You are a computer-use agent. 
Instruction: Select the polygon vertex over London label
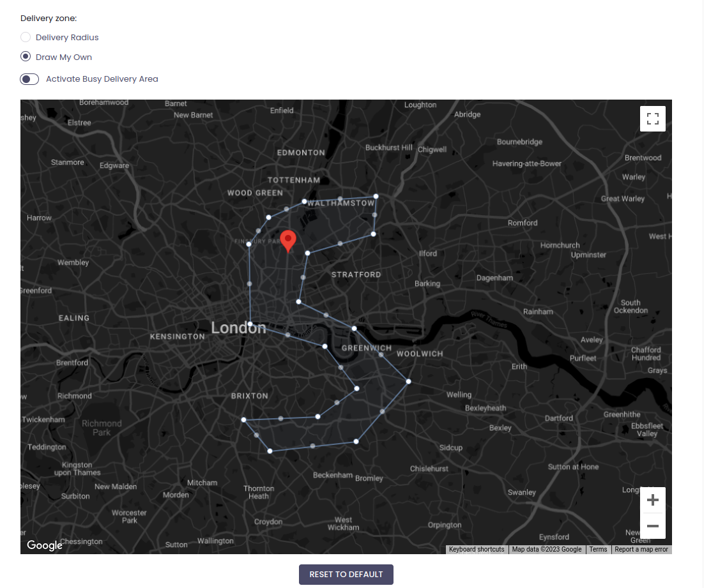(250, 324)
